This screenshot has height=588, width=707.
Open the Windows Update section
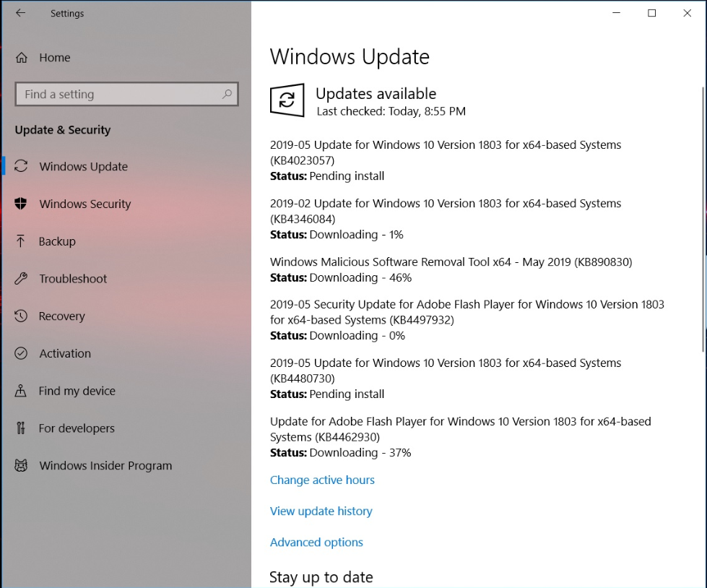pos(83,167)
